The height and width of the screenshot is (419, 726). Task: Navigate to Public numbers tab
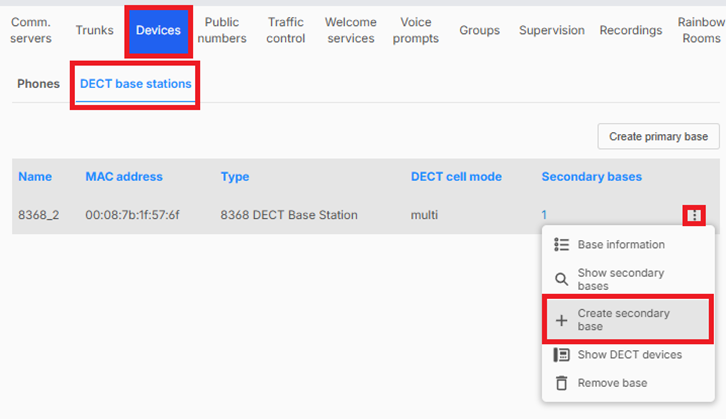point(222,31)
